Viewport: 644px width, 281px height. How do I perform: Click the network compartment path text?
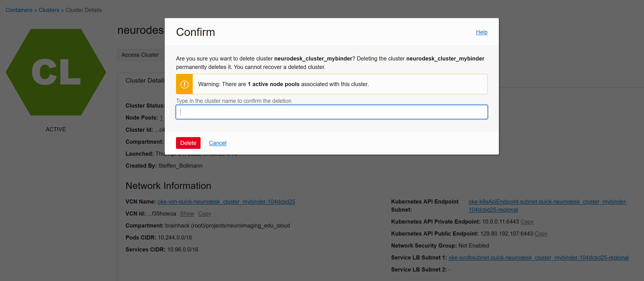(228, 225)
